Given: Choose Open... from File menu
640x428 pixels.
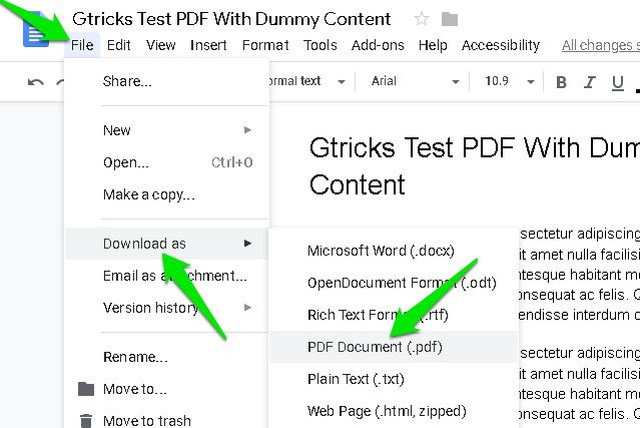Looking at the screenshot, I should pyautogui.click(x=167, y=162).
